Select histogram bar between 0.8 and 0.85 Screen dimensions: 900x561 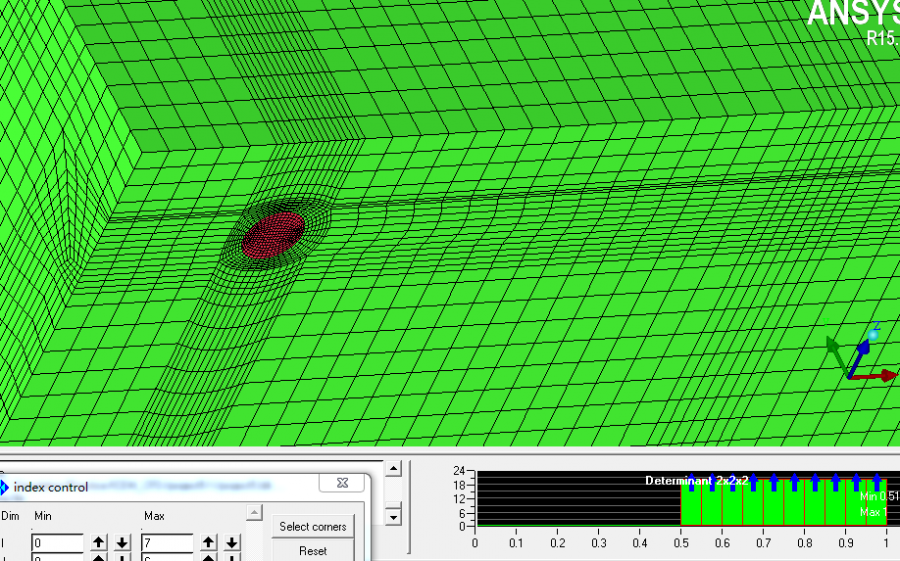pyautogui.click(x=815, y=502)
